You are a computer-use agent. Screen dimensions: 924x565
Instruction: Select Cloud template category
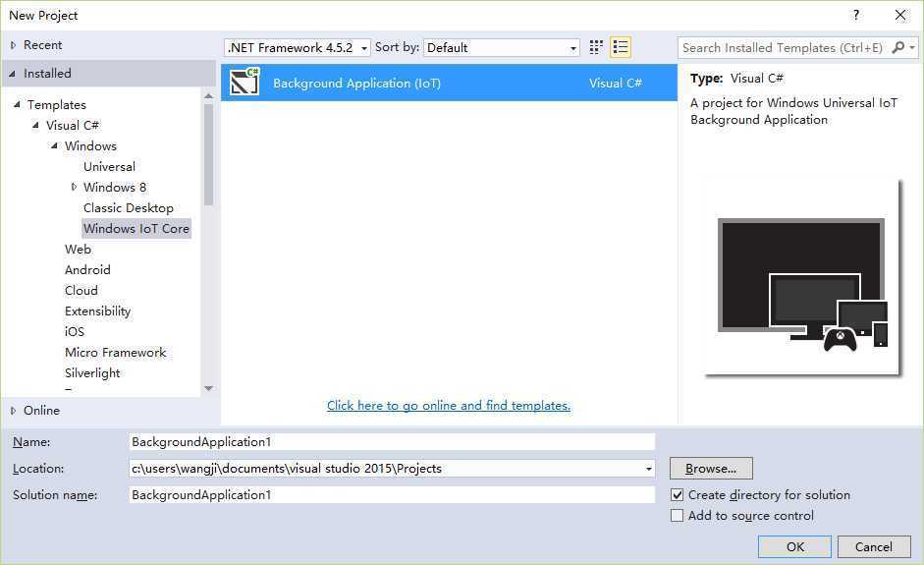[82, 290]
